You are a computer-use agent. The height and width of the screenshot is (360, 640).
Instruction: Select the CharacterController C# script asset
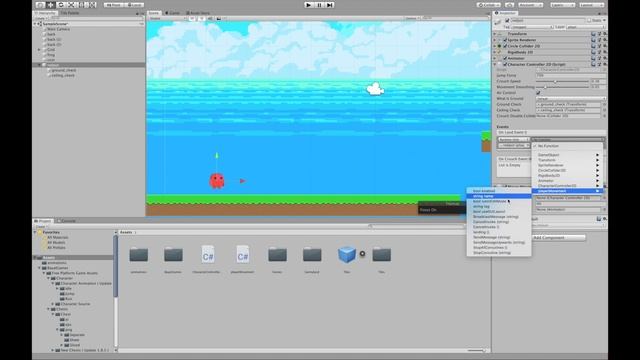[x=208, y=259]
